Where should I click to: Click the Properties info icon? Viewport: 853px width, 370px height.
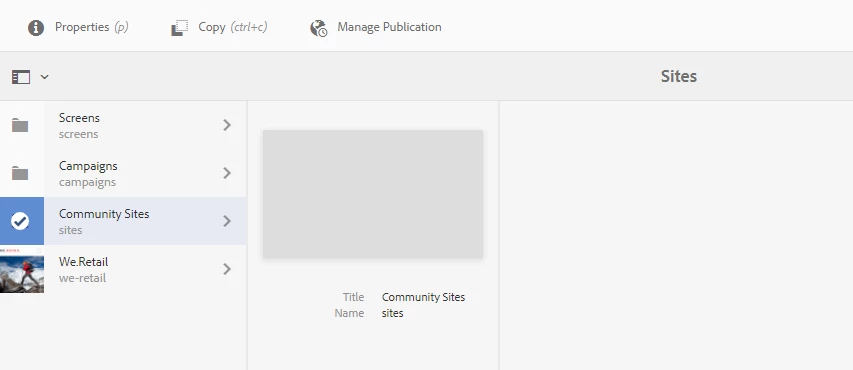(x=36, y=28)
